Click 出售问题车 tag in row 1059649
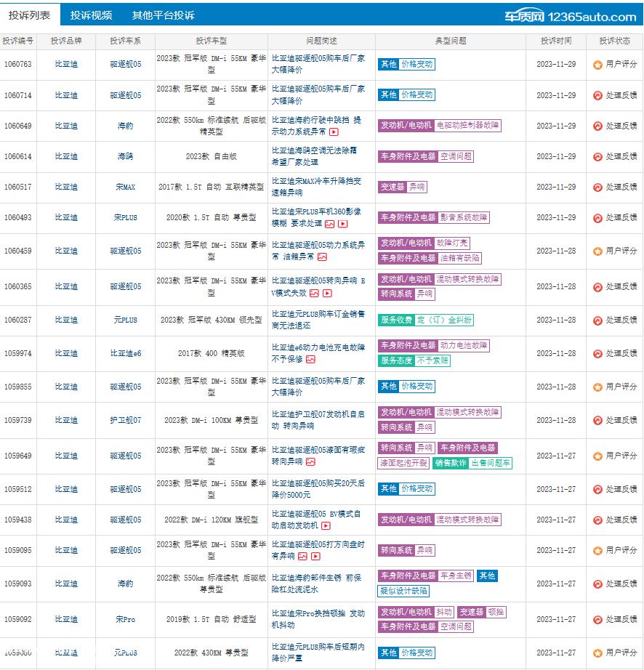Viewport: 644px width, 670px height. pos(491,463)
